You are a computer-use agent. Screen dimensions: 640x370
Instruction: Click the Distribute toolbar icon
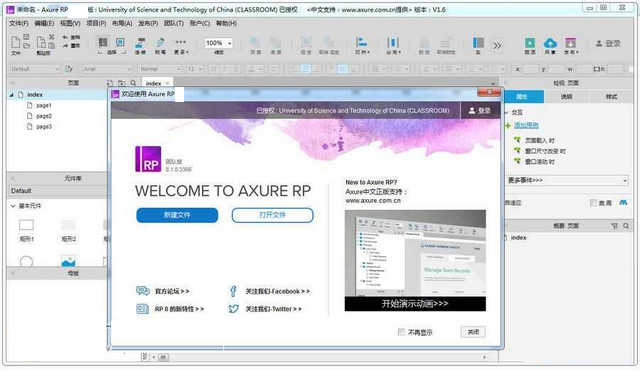393,42
